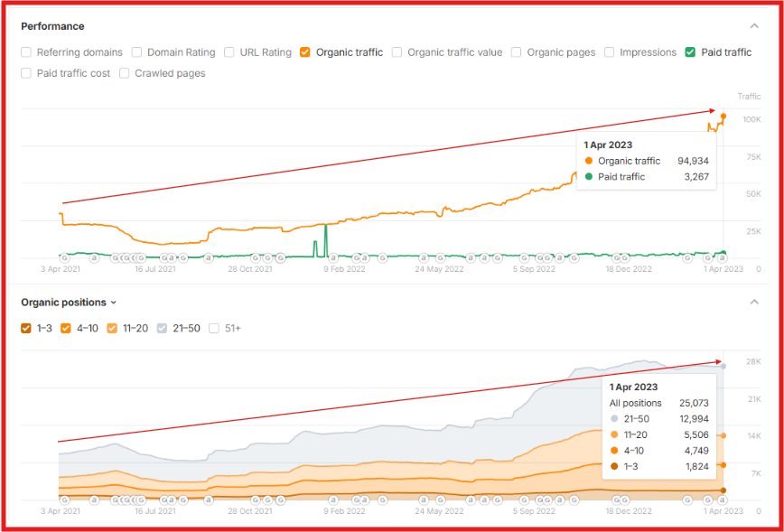Image resolution: width=784 pixels, height=532 pixels.
Task: Disable the Paid traffic checkbox
Action: 691,52
